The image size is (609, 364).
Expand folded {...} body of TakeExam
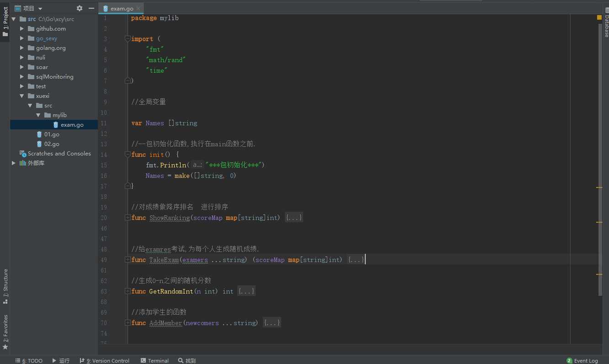coord(356,260)
